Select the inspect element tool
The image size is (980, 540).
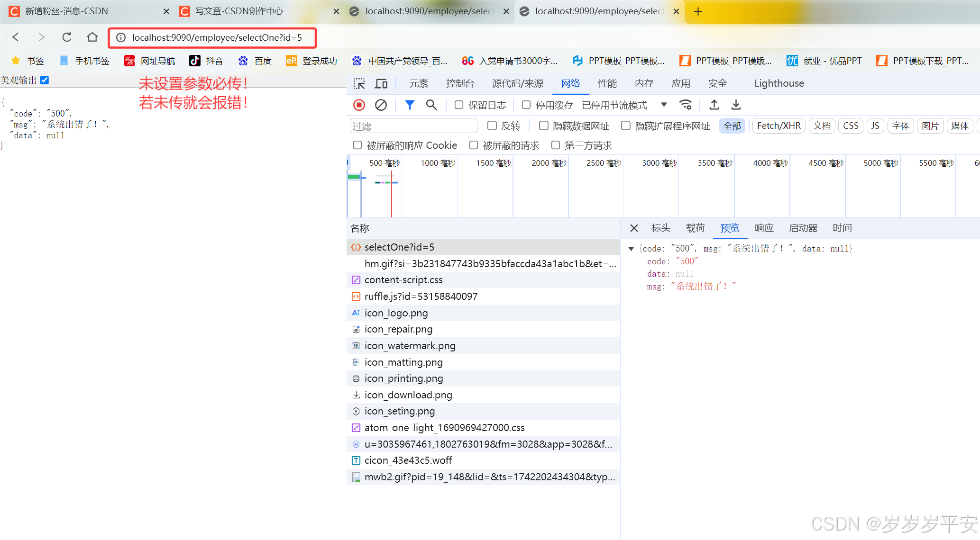[359, 83]
